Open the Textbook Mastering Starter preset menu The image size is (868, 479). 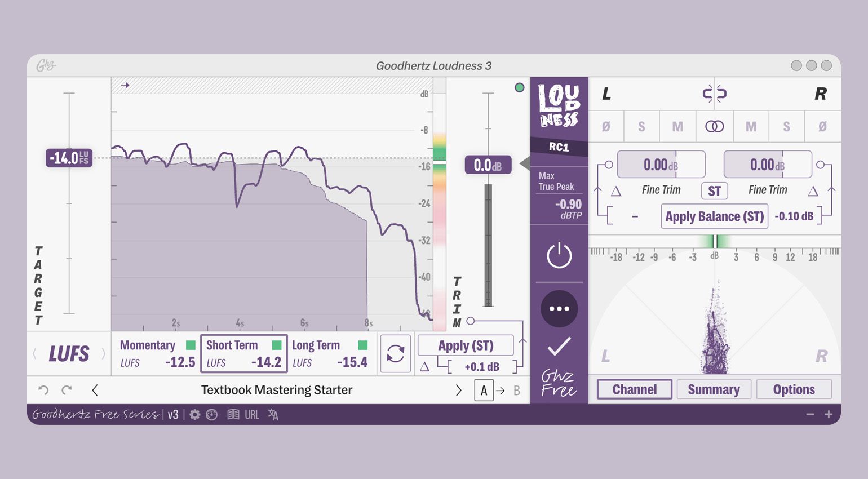pyautogui.click(x=277, y=390)
